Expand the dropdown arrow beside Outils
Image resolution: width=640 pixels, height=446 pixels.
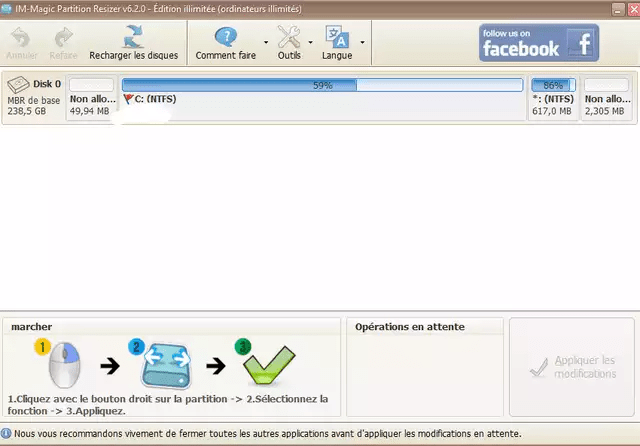312,42
